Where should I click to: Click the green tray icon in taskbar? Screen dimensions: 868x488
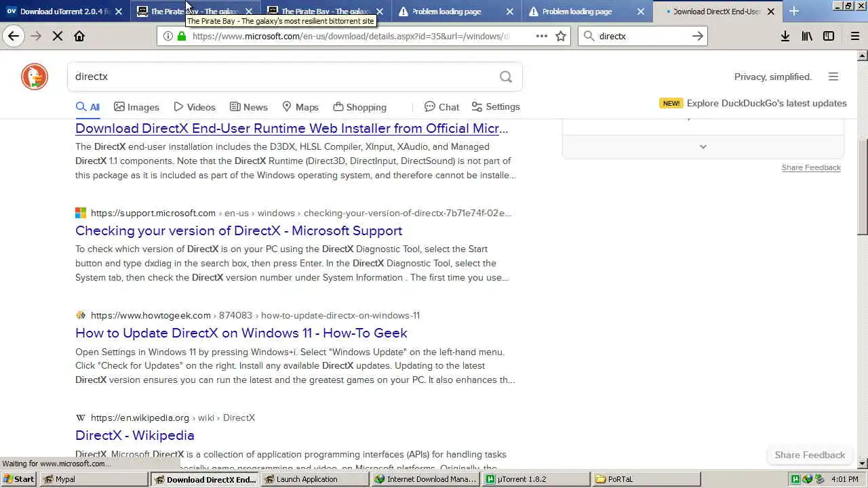[x=795, y=479]
